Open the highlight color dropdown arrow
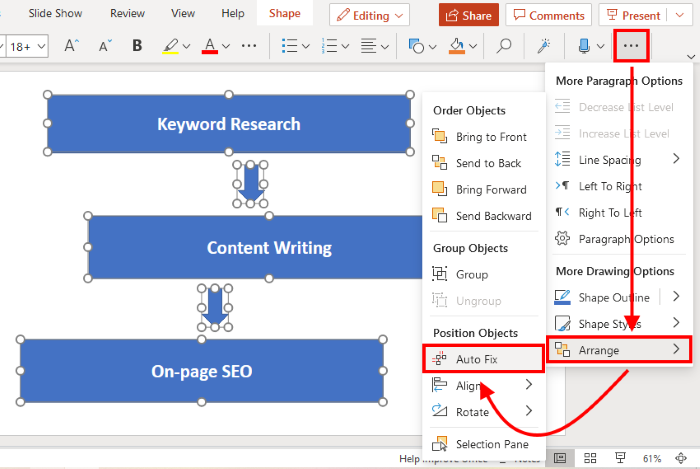Image resolution: width=700 pixels, height=469 pixels. point(187,46)
